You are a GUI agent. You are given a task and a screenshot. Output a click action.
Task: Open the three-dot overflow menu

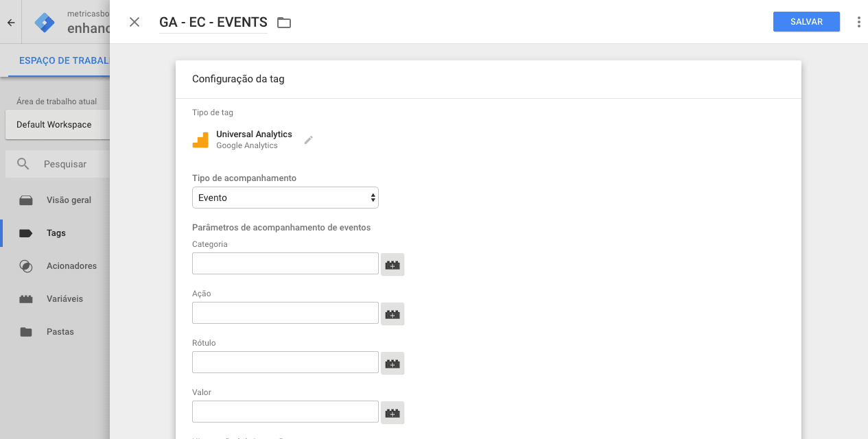click(x=858, y=21)
